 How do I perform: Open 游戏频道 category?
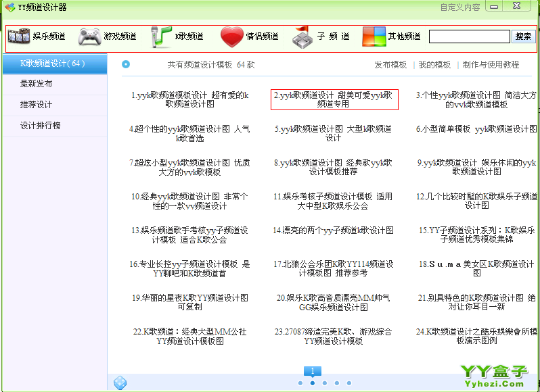pos(120,36)
